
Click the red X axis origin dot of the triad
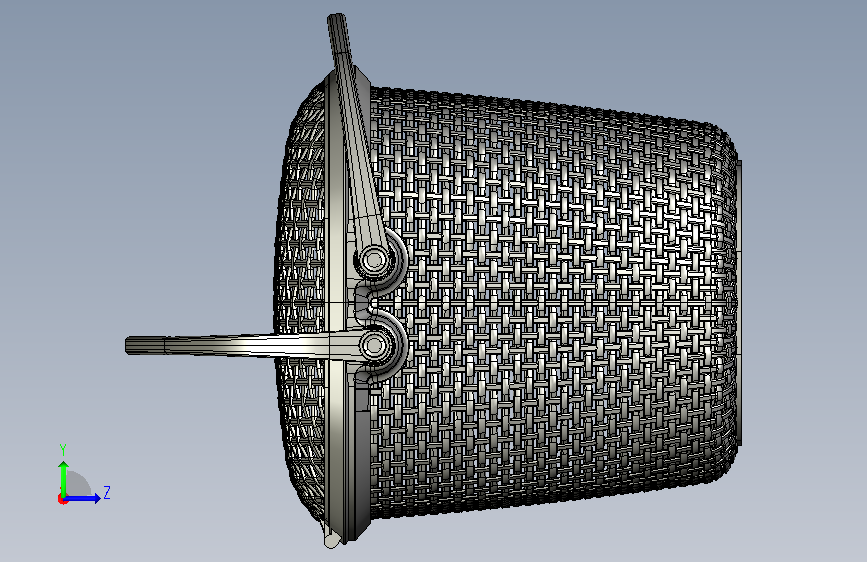(x=62, y=499)
